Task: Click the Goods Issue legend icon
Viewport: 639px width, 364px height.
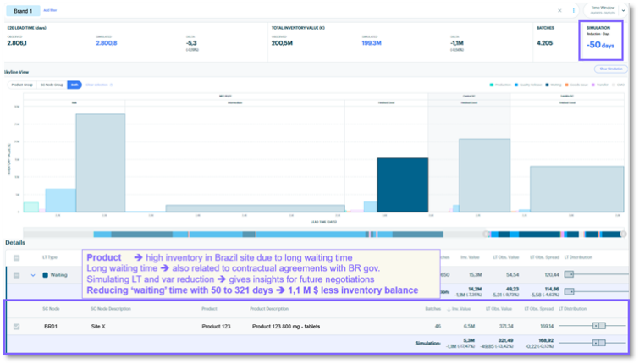Action: 566,85
